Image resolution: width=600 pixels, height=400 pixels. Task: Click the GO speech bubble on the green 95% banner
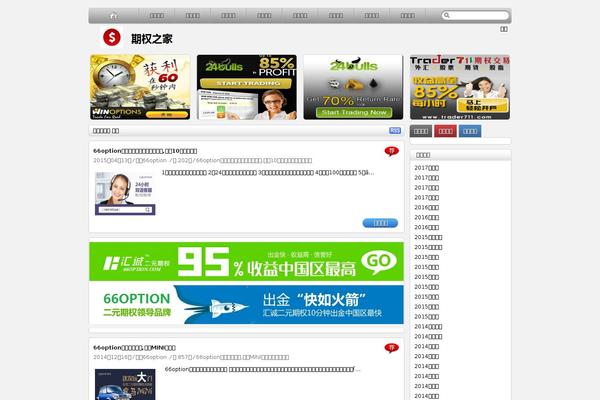[x=378, y=261]
